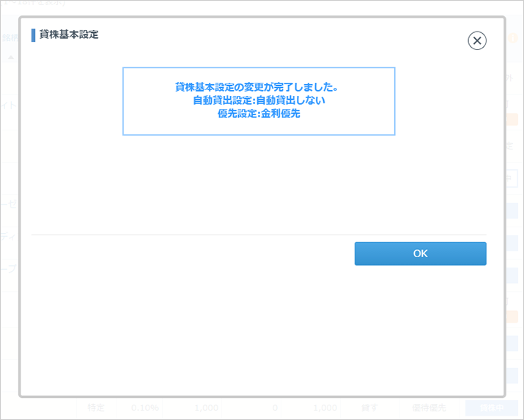The width and height of the screenshot is (524, 420).
Task: Select the 優先設定:金利優先 text line
Action: click(x=258, y=114)
